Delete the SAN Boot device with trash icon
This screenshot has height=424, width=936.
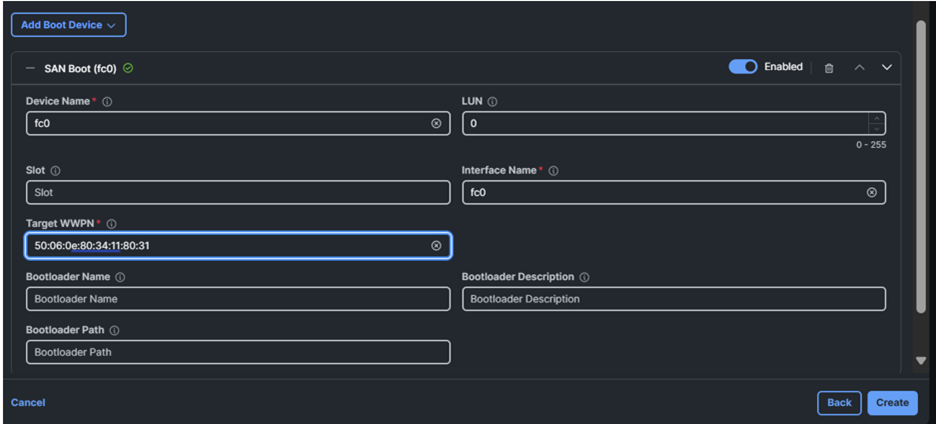(x=829, y=68)
